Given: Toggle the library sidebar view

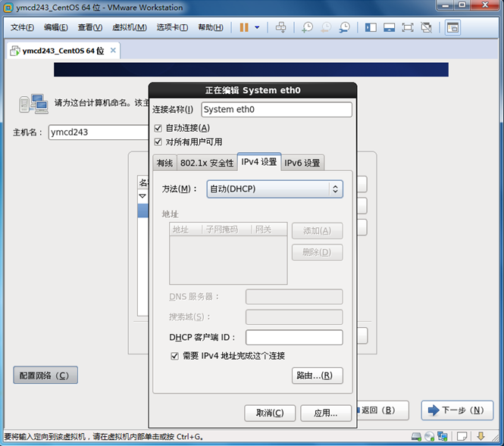Looking at the screenshot, I should point(371,27).
